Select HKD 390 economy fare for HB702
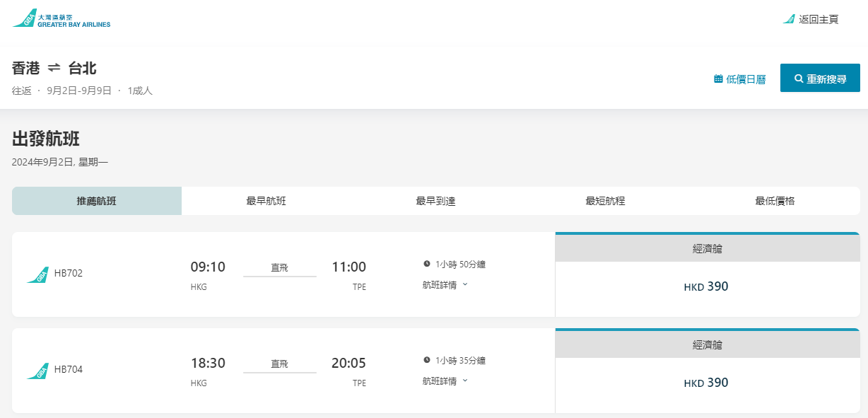This screenshot has width=868, height=418. click(x=707, y=287)
